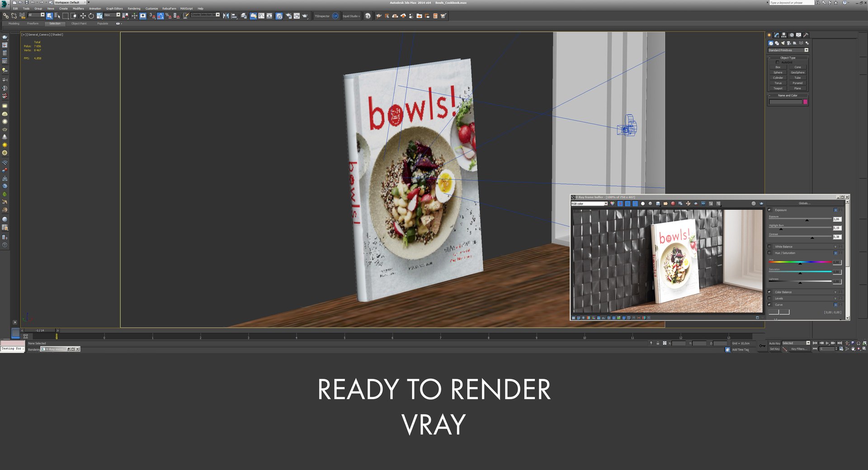
Task: Click the Plane primitive button
Action: pyautogui.click(x=797, y=88)
